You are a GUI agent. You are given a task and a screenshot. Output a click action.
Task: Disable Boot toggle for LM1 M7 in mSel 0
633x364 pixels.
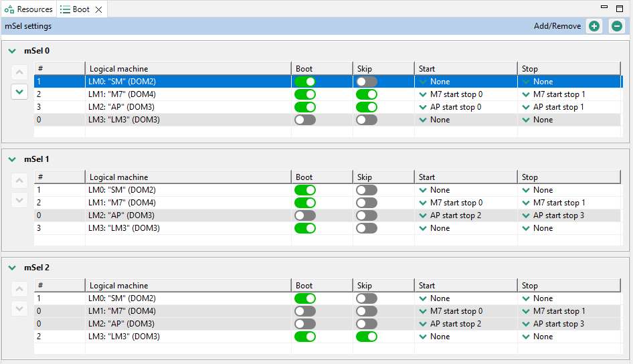(x=304, y=94)
